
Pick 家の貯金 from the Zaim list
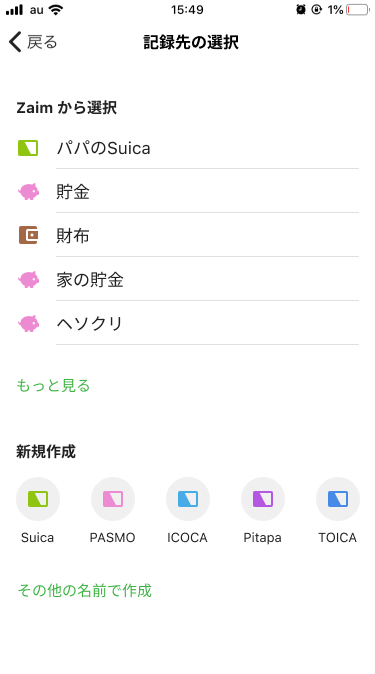point(188,279)
